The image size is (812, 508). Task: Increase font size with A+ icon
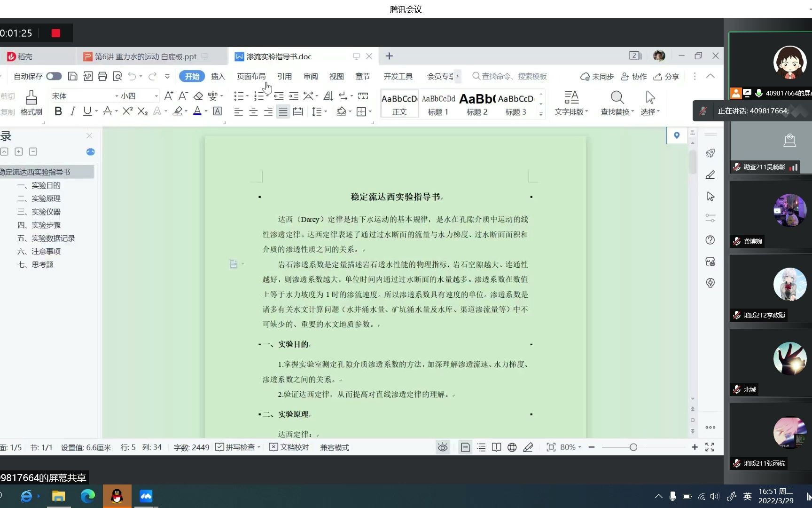(169, 96)
